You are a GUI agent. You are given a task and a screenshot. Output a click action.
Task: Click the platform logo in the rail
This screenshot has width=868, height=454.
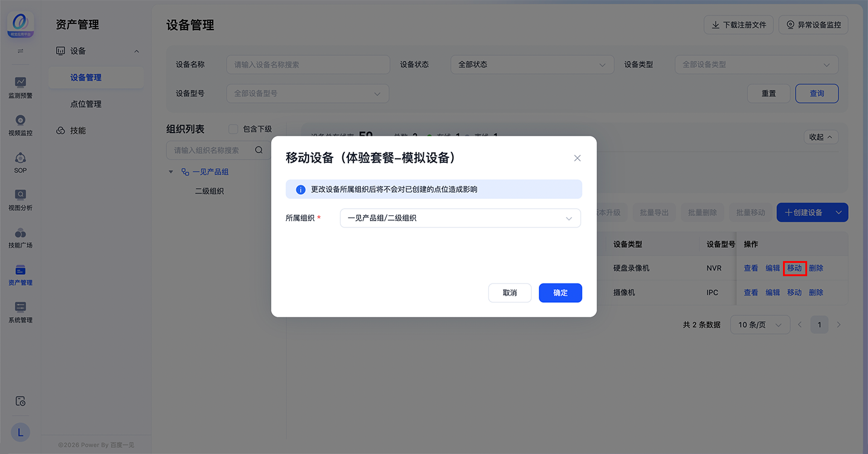(x=20, y=24)
